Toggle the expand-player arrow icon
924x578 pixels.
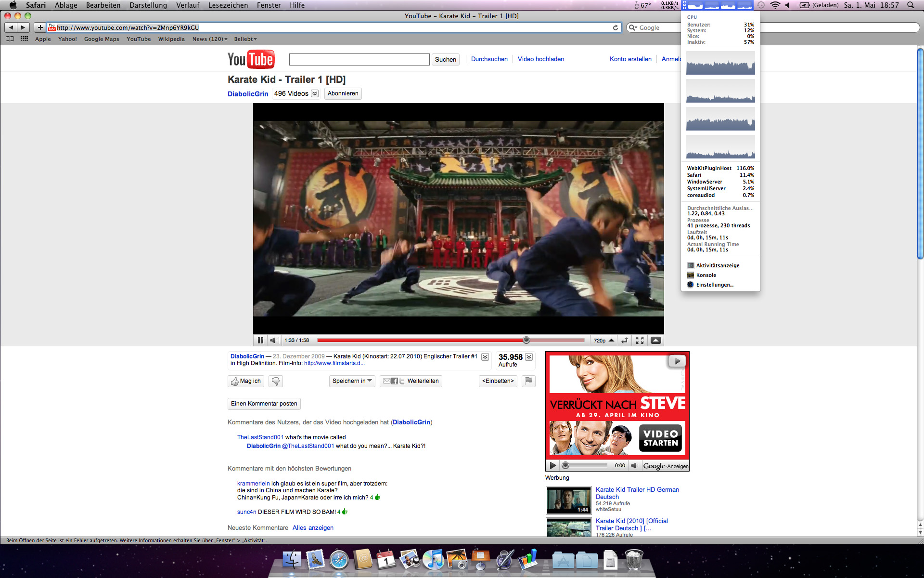tap(655, 341)
